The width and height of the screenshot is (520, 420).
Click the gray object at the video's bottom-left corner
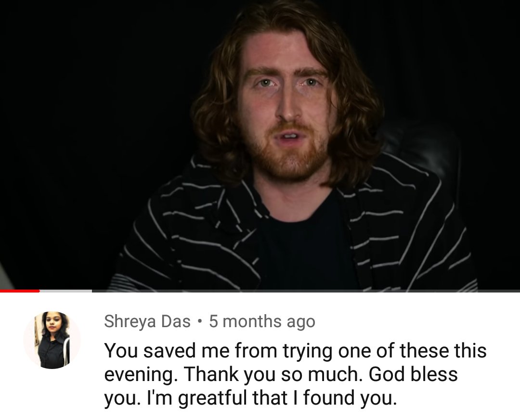coord(6,277)
